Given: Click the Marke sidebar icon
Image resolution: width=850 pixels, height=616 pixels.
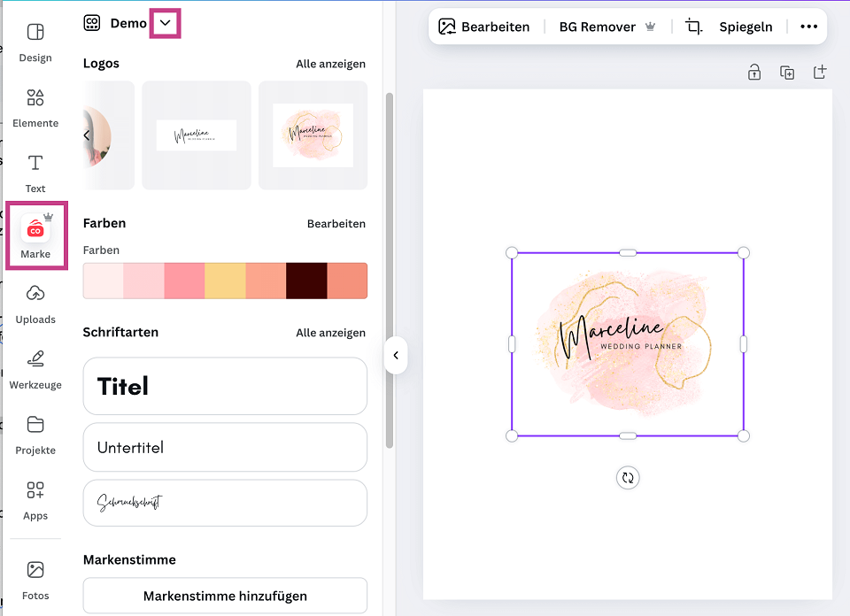Looking at the screenshot, I should 35,235.
